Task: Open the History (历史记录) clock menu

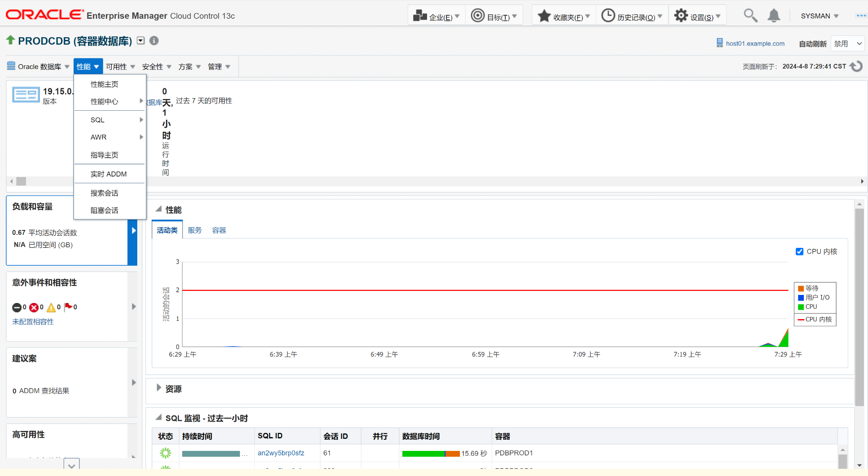Action: click(608, 16)
